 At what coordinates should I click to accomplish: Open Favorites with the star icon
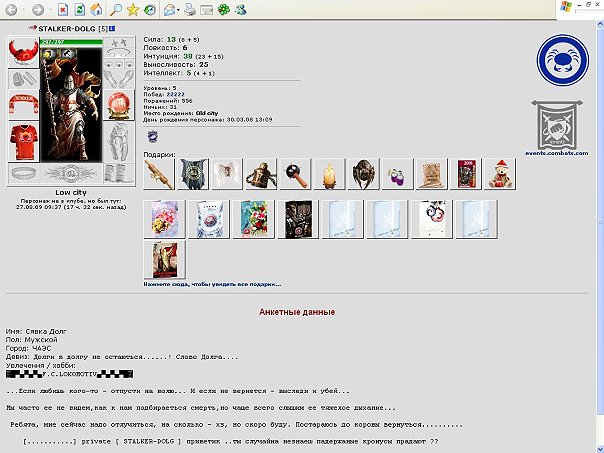133,10
